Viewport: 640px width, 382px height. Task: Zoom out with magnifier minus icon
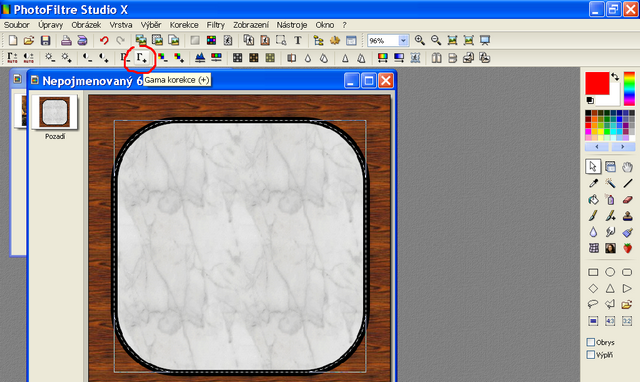click(436, 40)
